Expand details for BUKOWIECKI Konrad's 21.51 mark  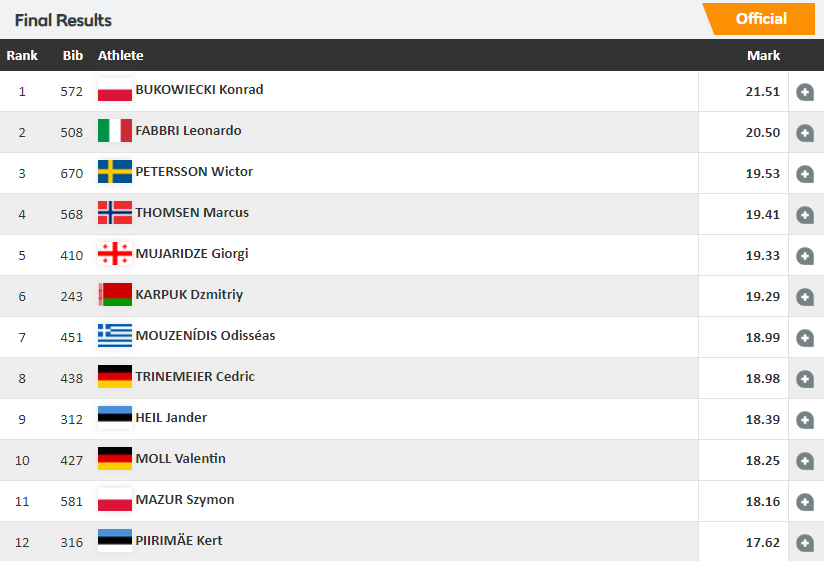(x=805, y=92)
